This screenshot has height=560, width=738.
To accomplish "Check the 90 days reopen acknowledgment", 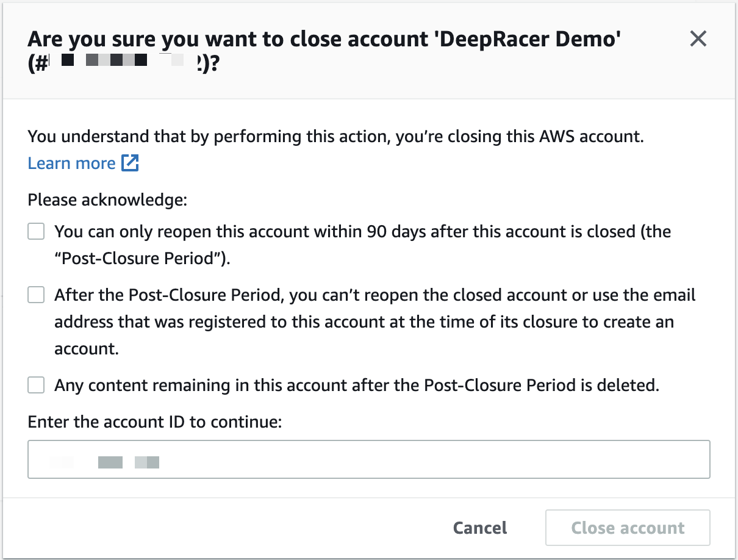I will click(x=36, y=232).
